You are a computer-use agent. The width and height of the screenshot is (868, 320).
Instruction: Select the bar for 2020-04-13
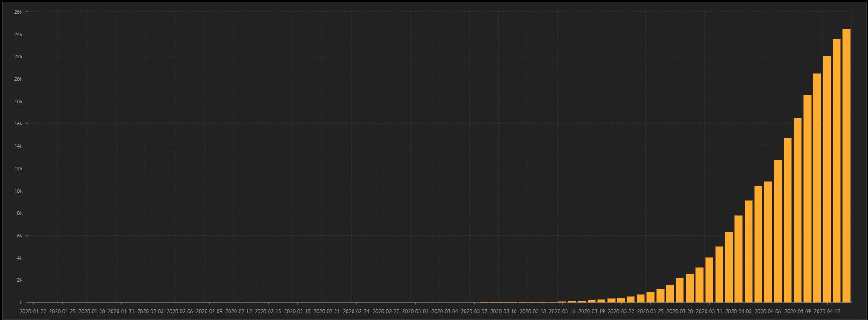[836, 171]
